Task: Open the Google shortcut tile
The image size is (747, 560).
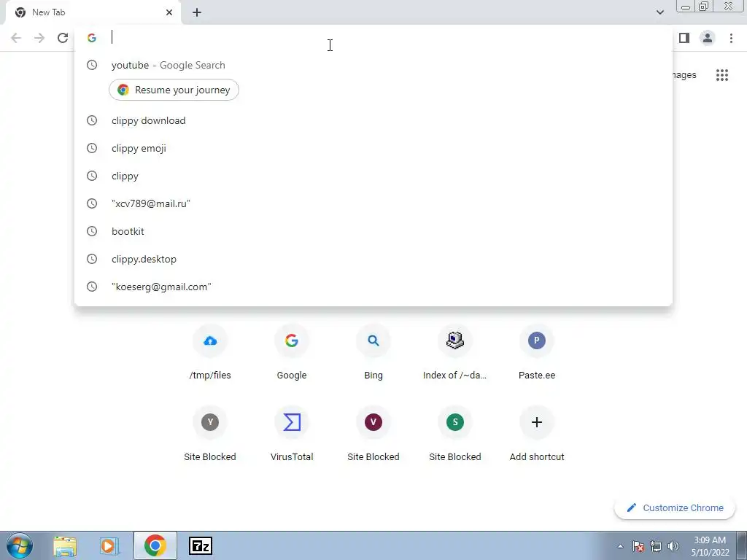Action: pos(292,352)
